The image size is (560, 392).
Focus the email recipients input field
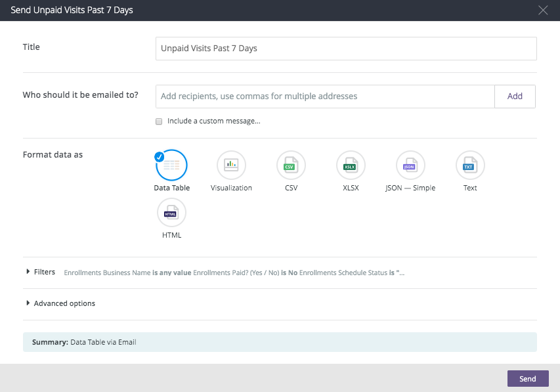pos(325,97)
